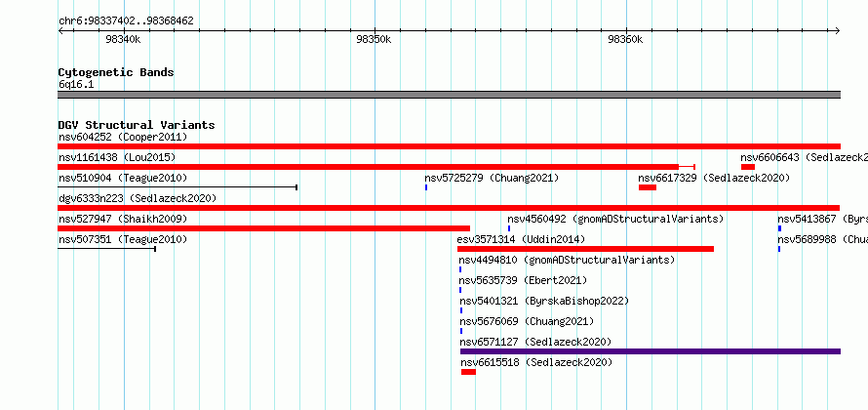Click the Cytogenetic Bands track title
Image resolution: width=868 pixels, height=410 pixels.
[116, 72]
